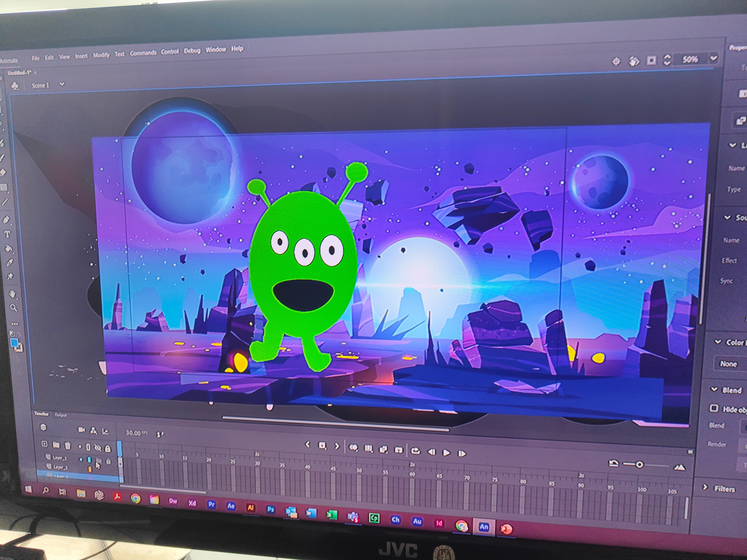Toggle lock all layers icon
This screenshot has height=560, width=747.
tap(108, 449)
